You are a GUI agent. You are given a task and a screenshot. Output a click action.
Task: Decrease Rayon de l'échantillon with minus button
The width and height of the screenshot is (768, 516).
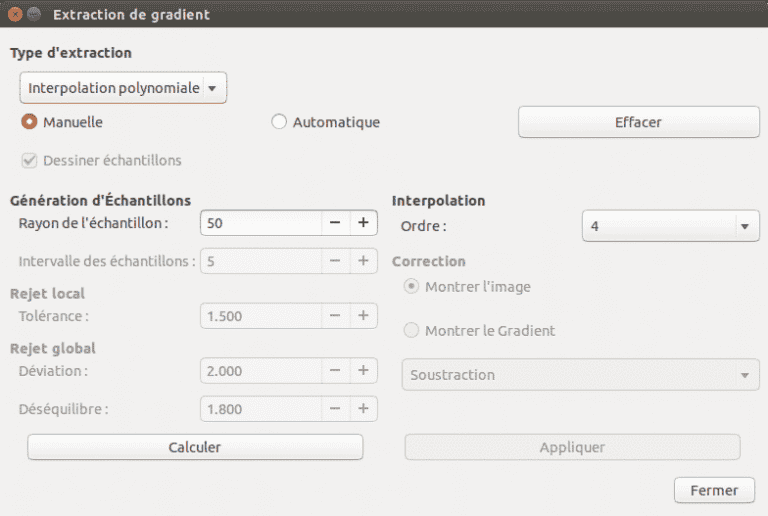point(336,223)
